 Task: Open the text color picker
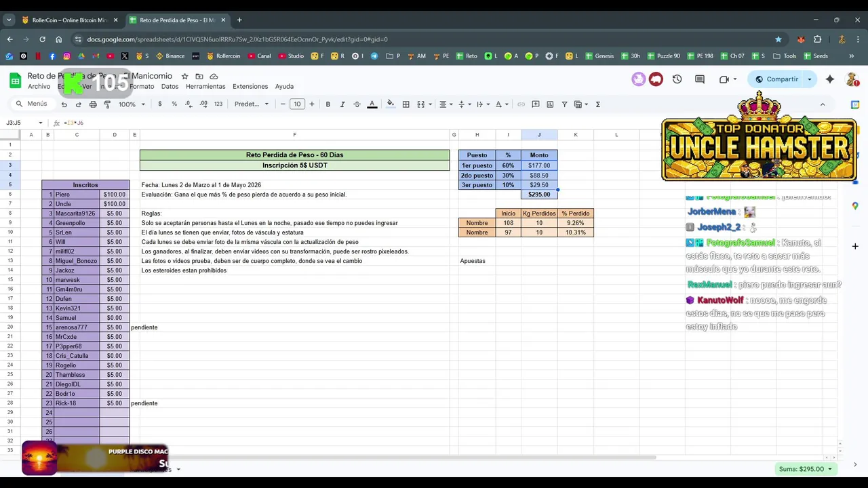tap(372, 104)
